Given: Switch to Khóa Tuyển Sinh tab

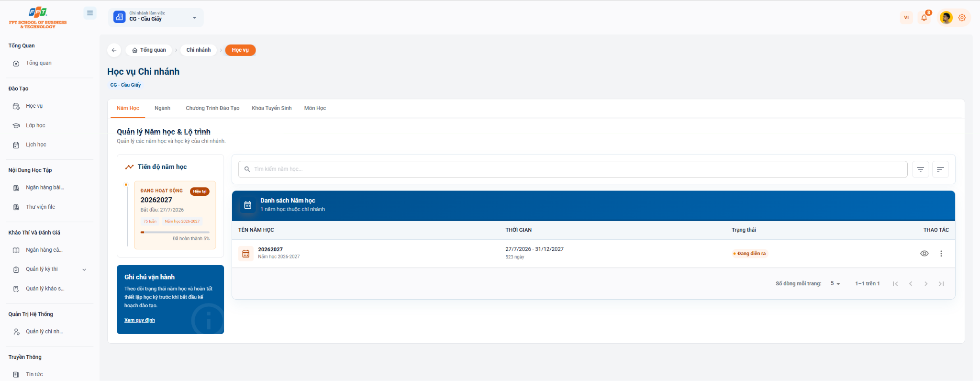Looking at the screenshot, I should (x=272, y=108).
